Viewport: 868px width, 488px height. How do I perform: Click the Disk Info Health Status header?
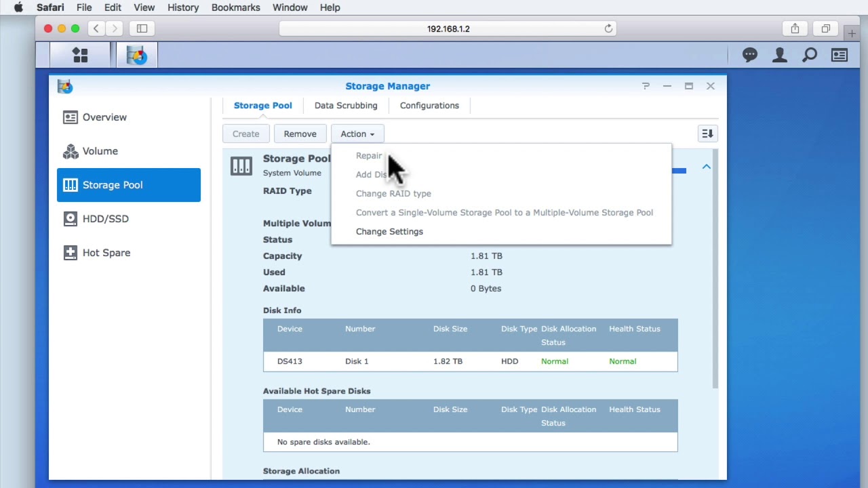tap(634, 329)
